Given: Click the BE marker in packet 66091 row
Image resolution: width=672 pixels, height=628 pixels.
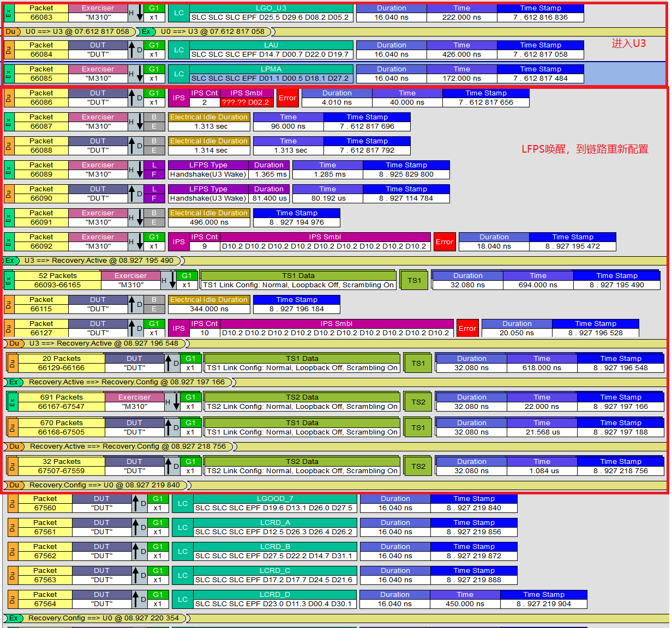Looking at the screenshot, I should click(154, 218).
